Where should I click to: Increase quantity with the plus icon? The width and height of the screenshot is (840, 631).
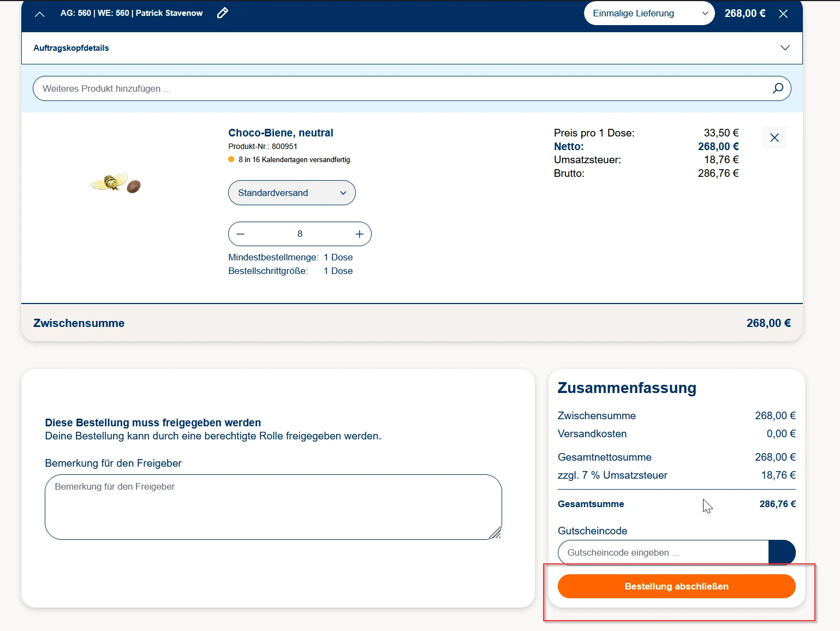click(359, 234)
